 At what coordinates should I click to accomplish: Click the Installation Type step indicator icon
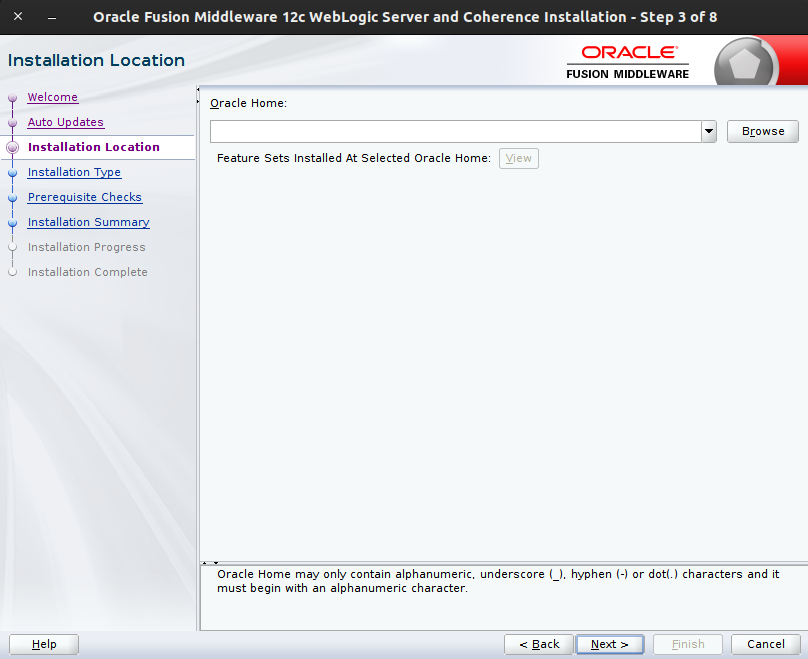[12, 172]
